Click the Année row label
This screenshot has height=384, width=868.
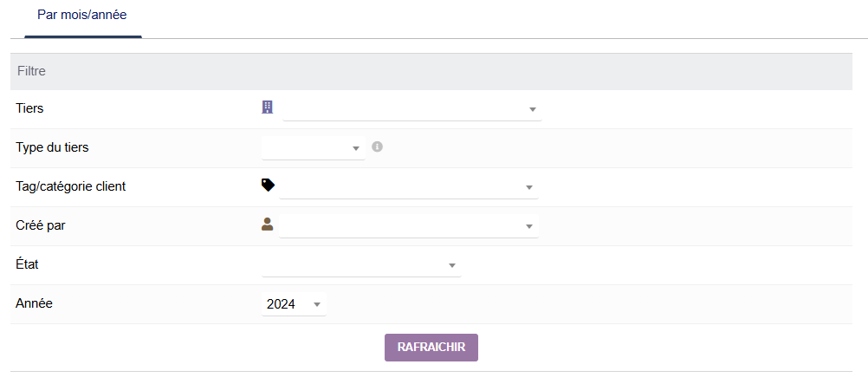[35, 303]
